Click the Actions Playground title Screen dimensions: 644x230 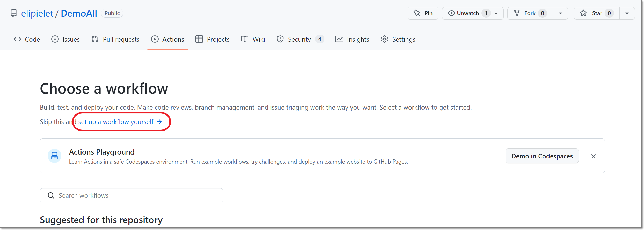click(102, 152)
